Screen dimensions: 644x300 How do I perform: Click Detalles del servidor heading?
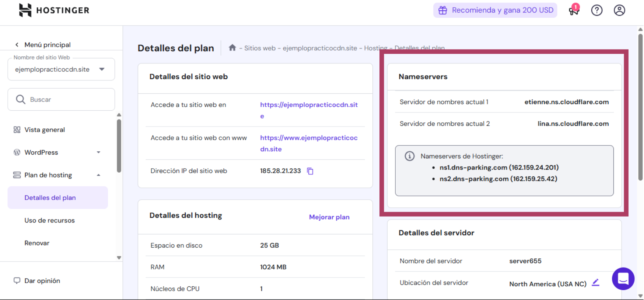436,233
